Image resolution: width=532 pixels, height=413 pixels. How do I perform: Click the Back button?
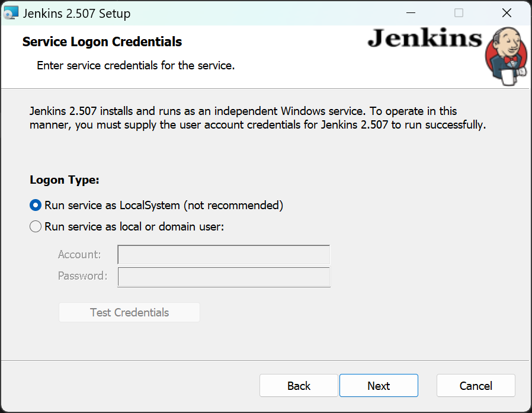click(x=299, y=385)
